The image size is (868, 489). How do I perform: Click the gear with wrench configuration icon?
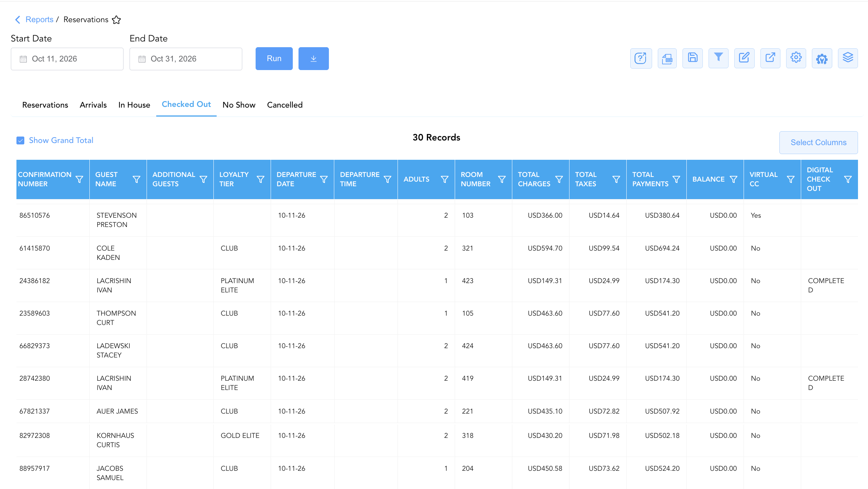click(x=822, y=58)
